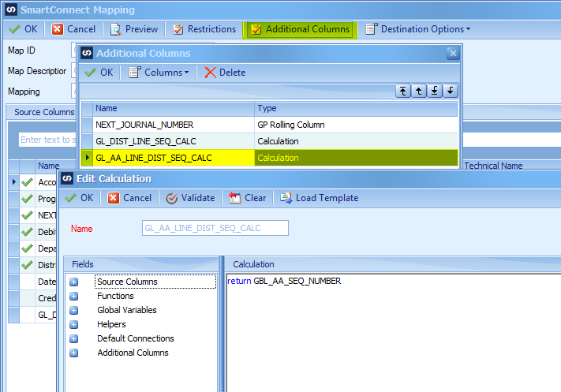Click the Source Columns search text box
The width and height of the screenshot is (561, 392).
[48, 140]
